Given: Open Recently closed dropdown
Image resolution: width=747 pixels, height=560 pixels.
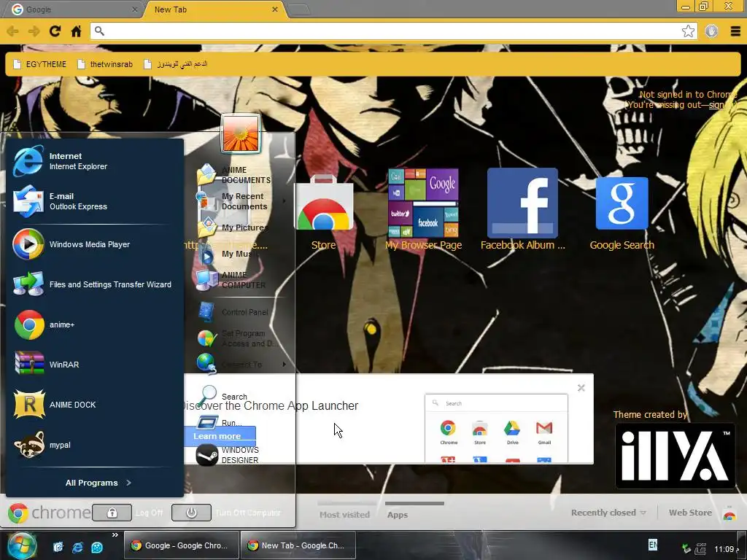Looking at the screenshot, I should (608, 513).
